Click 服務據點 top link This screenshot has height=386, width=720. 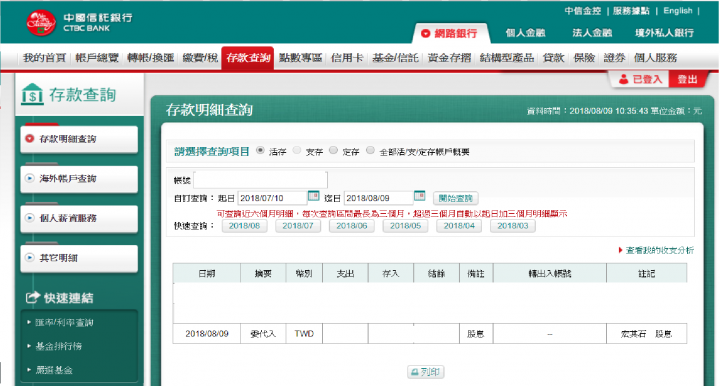click(x=631, y=11)
